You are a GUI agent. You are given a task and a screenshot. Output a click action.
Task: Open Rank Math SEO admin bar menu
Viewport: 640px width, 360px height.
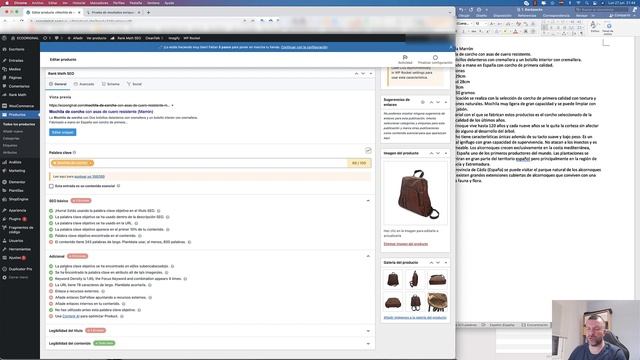point(126,38)
